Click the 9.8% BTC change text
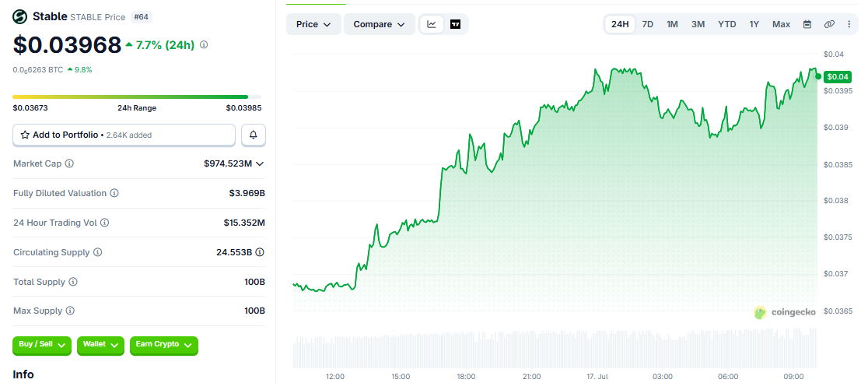This screenshot has width=868, height=383. (x=83, y=70)
